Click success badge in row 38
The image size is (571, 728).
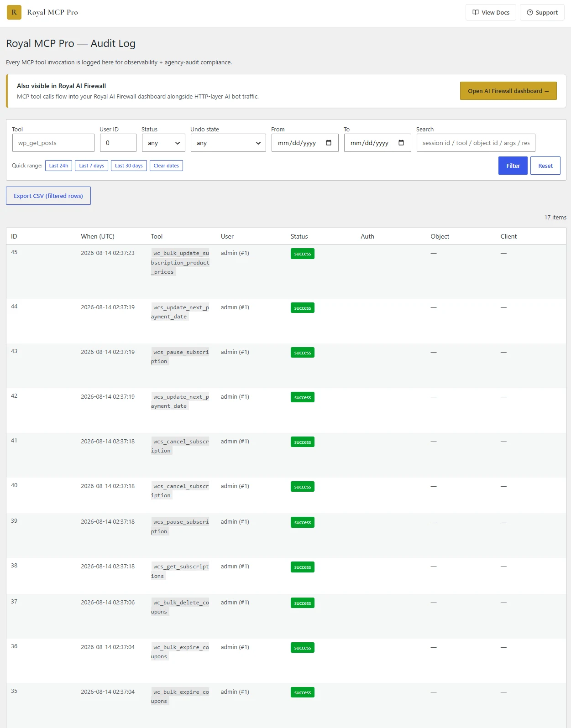pyautogui.click(x=303, y=567)
